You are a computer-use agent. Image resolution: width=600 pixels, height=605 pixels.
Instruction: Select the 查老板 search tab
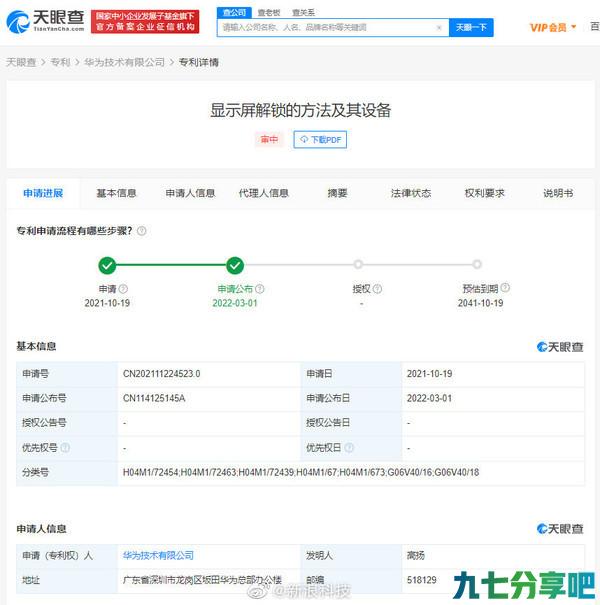tap(269, 13)
